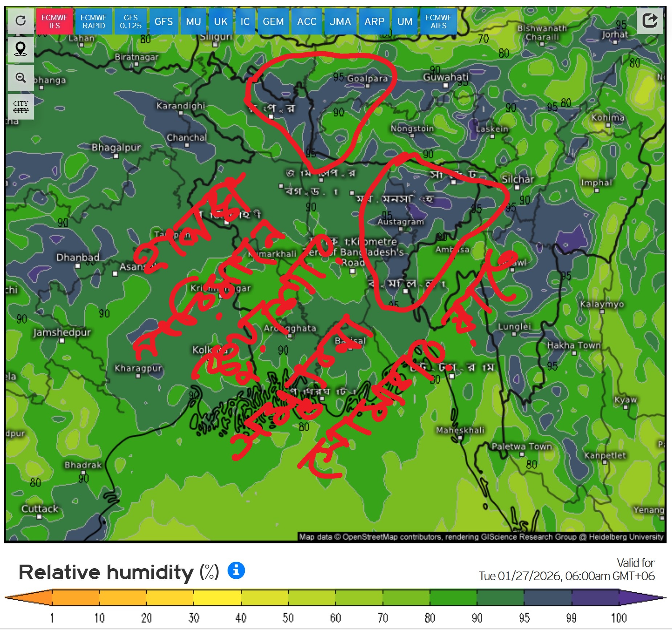Open the relative humidity info icon

236,570
